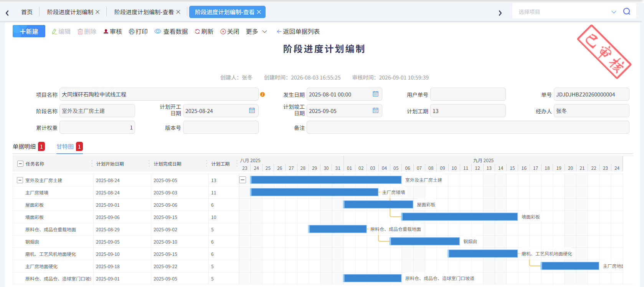Collapse the 室外及主厂房土建 tree row
644x287 pixels.
pyautogui.click(x=20, y=180)
